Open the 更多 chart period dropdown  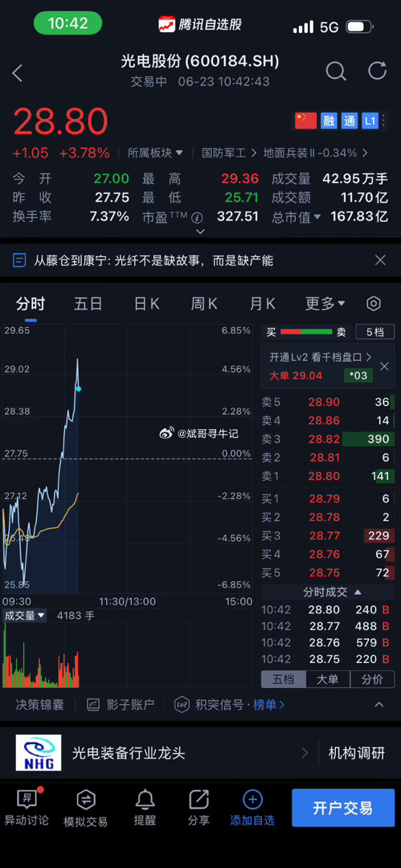(x=325, y=303)
